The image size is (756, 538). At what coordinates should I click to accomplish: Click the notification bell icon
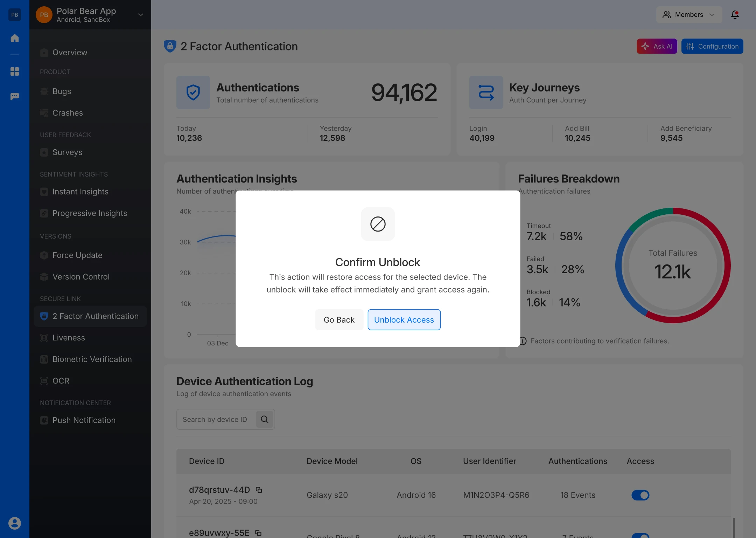click(x=735, y=15)
